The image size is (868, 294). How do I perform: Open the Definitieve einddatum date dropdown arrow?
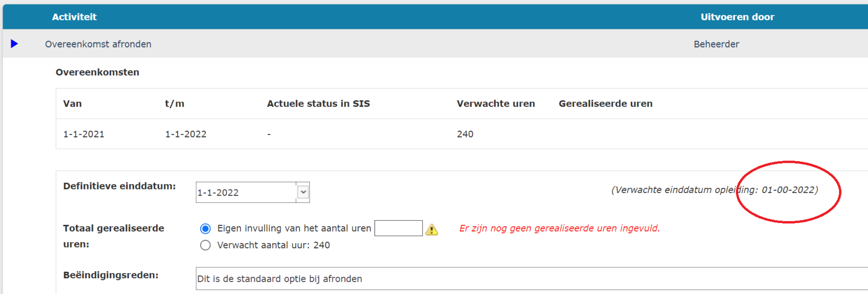click(303, 192)
